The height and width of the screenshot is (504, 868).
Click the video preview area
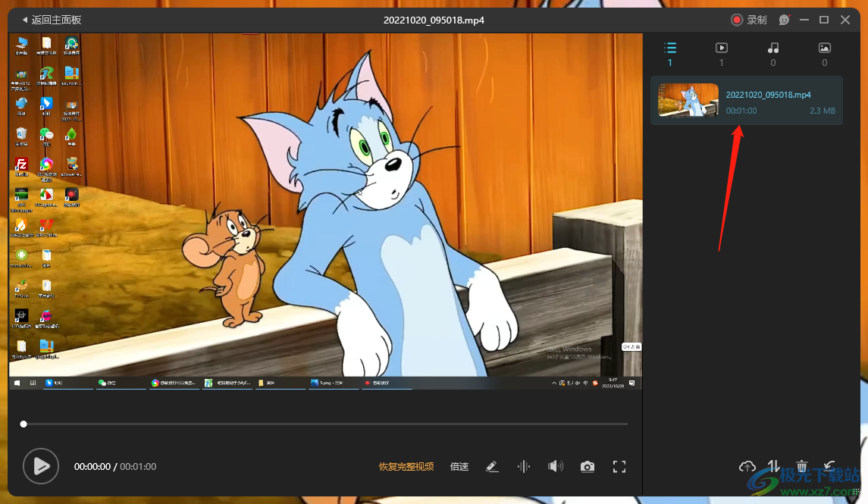point(325,211)
